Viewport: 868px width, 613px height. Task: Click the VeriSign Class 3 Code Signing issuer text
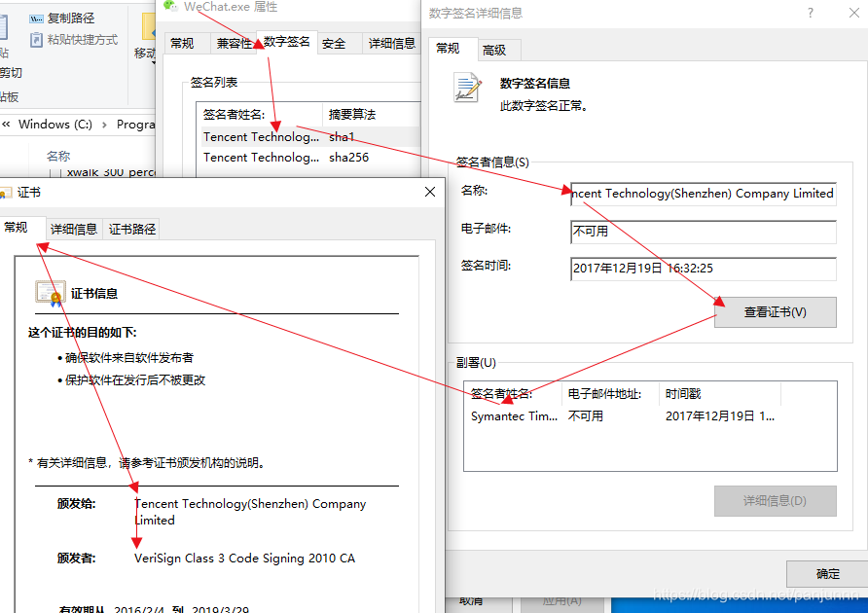(x=244, y=559)
